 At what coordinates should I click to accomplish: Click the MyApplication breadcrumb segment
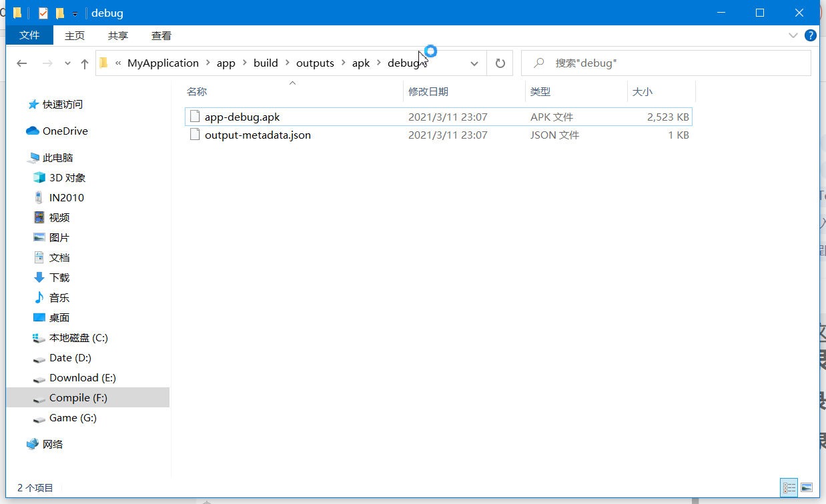(x=163, y=63)
